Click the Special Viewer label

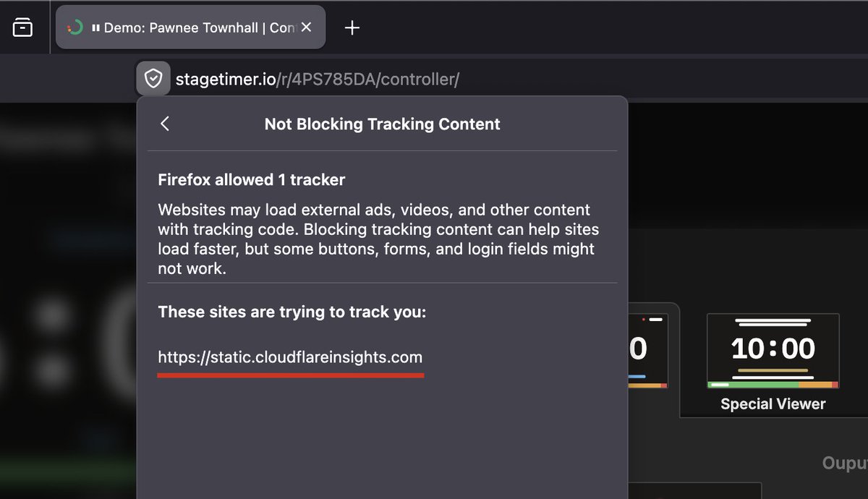[x=773, y=404]
